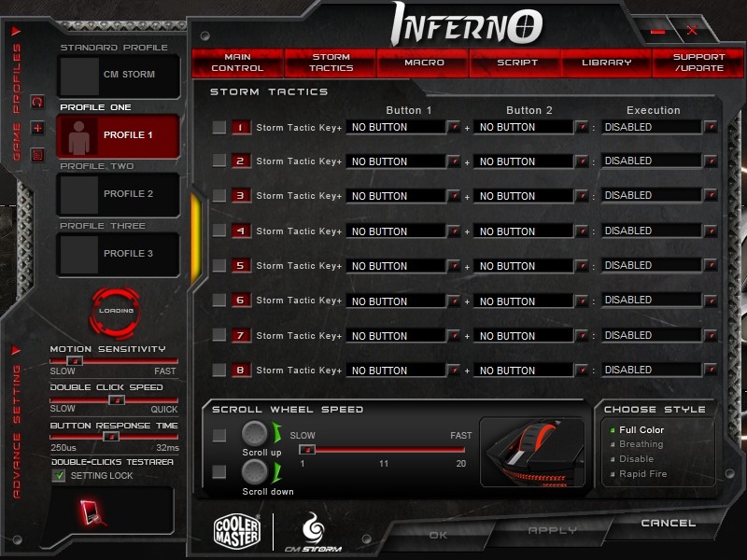Click the yellow side panel collapse tab

coord(196,239)
